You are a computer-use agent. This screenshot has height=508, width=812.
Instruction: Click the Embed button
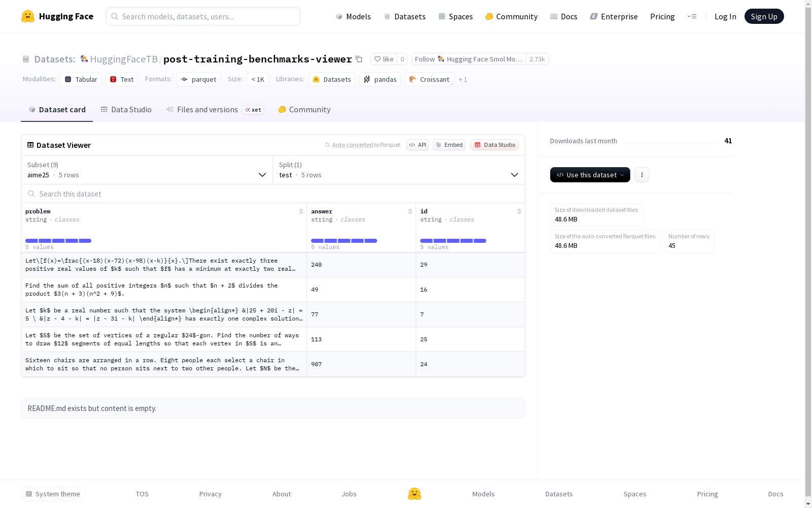449,145
